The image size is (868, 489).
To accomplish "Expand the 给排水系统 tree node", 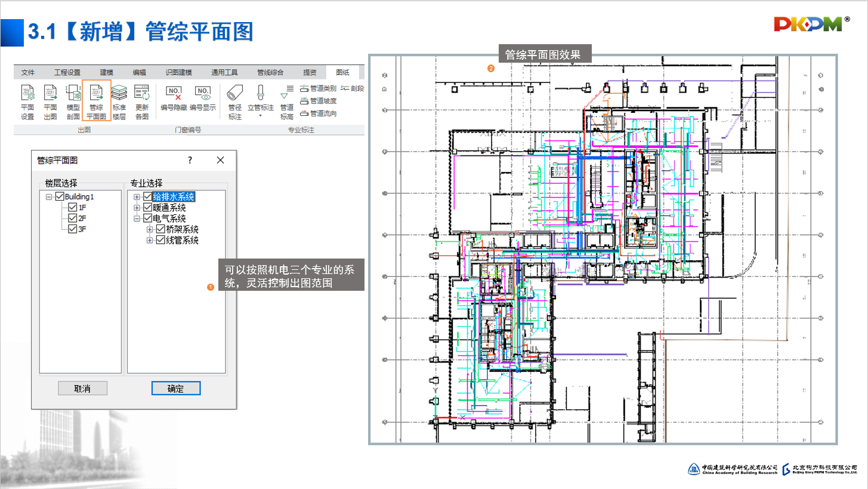I will tap(137, 197).
